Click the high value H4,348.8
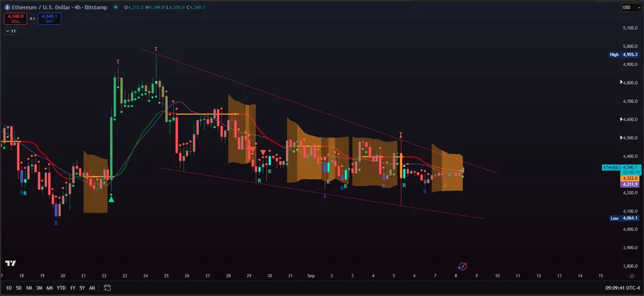644x296 pixels. [156, 7]
